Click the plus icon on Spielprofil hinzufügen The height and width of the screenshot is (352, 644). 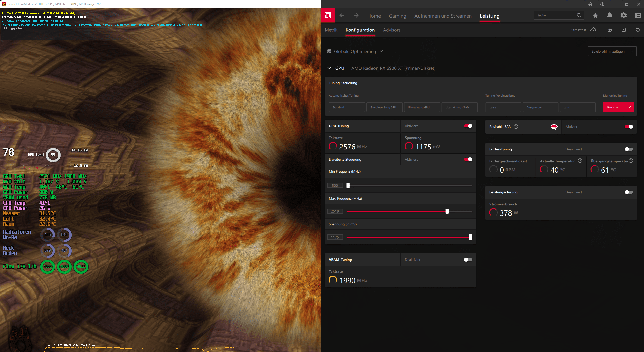632,51
